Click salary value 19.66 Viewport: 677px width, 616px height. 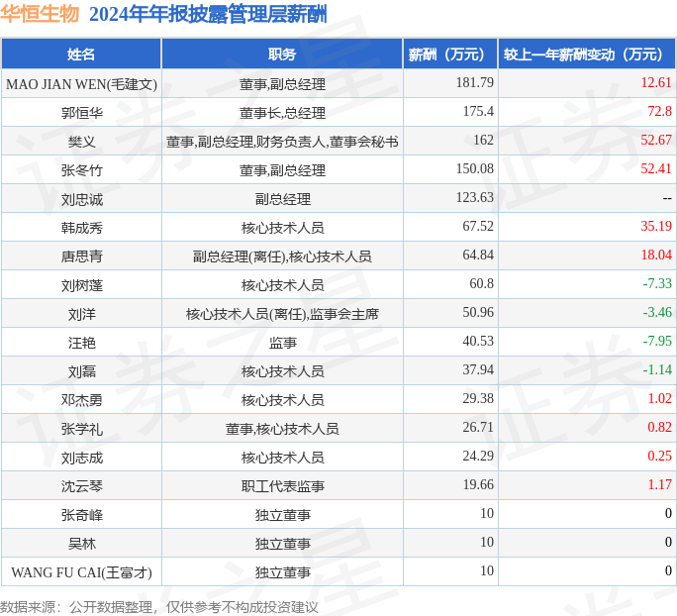pos(478,484)
